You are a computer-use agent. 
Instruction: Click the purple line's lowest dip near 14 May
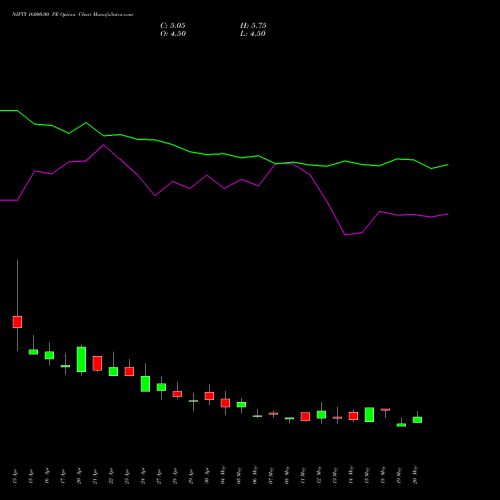pyautogui.click(x=345, y=235)
